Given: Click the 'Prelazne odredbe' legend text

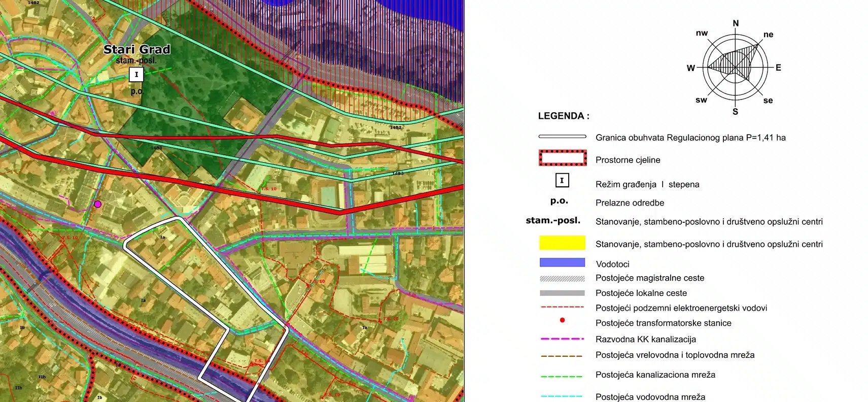Looking at the screenshot, I should (x=630, y=203).
